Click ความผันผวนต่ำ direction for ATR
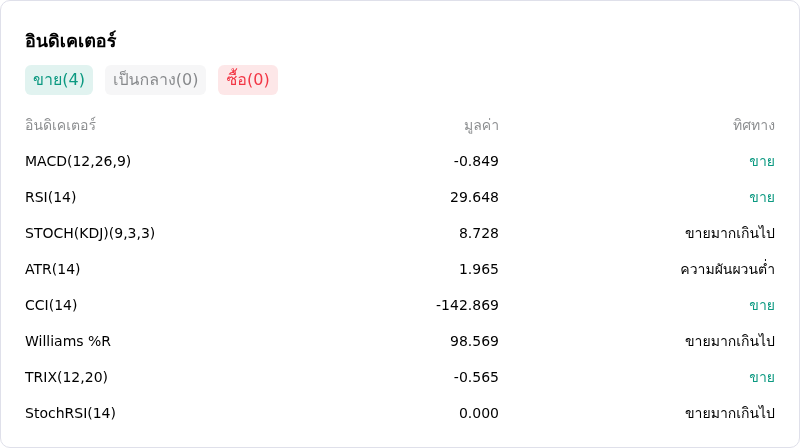 pyautogui.click(x=727, y=269)
